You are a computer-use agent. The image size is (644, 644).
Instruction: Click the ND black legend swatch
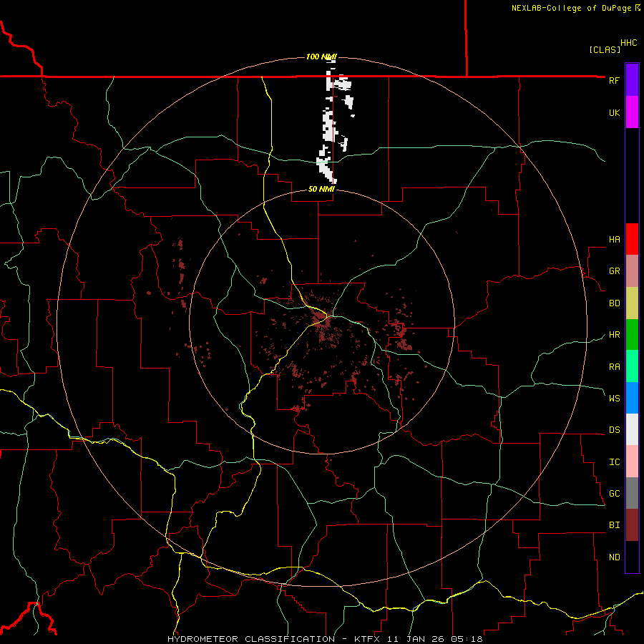coord(632,557)
